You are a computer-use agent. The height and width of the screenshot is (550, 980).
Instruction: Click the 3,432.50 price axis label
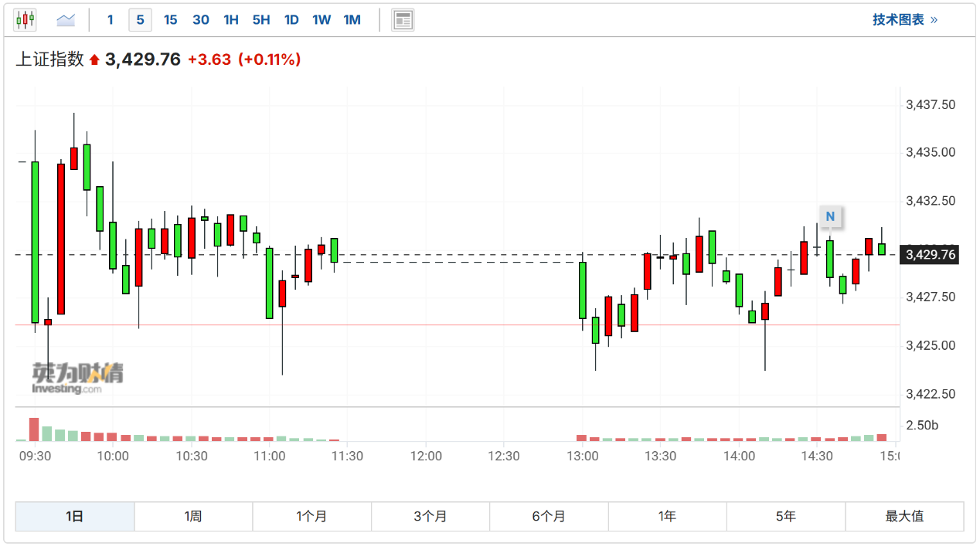pos(931,201)
